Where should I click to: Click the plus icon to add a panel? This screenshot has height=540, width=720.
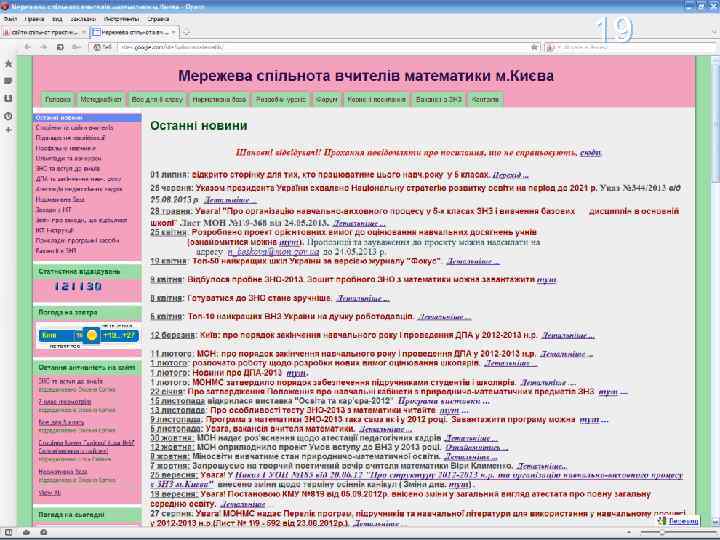pos(8,130)
